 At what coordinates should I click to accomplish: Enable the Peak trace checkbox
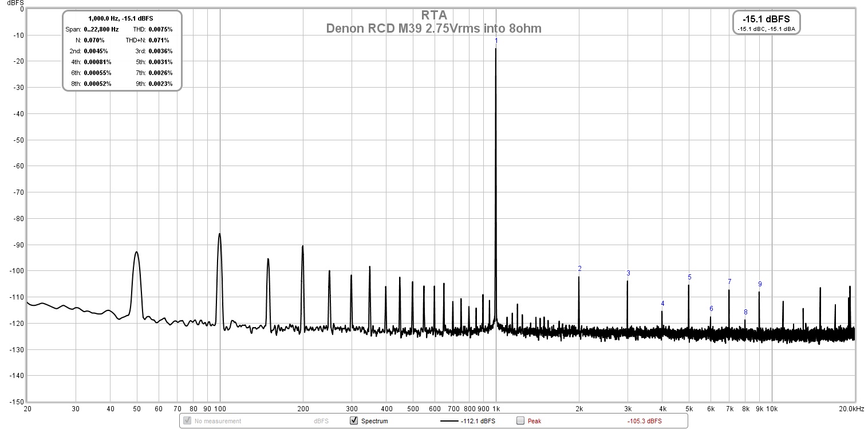(x=520, y=421)
